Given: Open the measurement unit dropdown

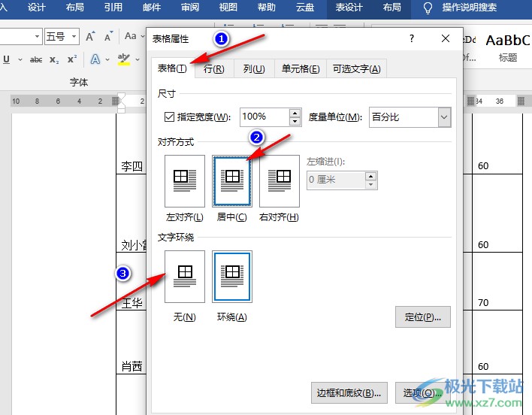Looking at the screenshot, I should (444, 117).
